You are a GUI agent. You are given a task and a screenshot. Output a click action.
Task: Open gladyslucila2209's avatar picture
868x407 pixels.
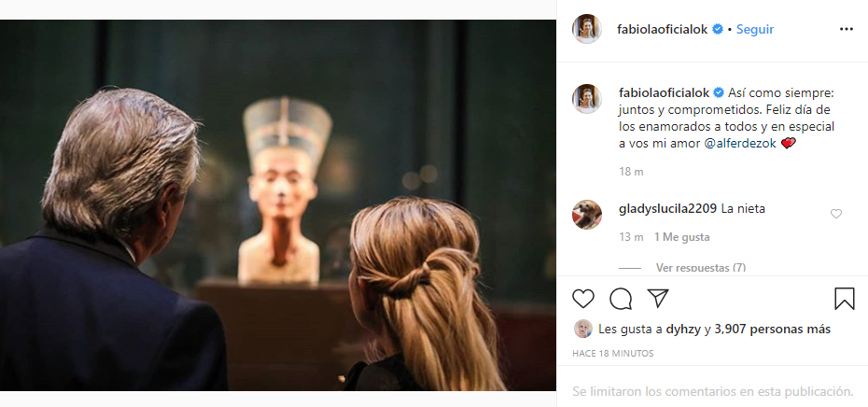click(587, 215)
